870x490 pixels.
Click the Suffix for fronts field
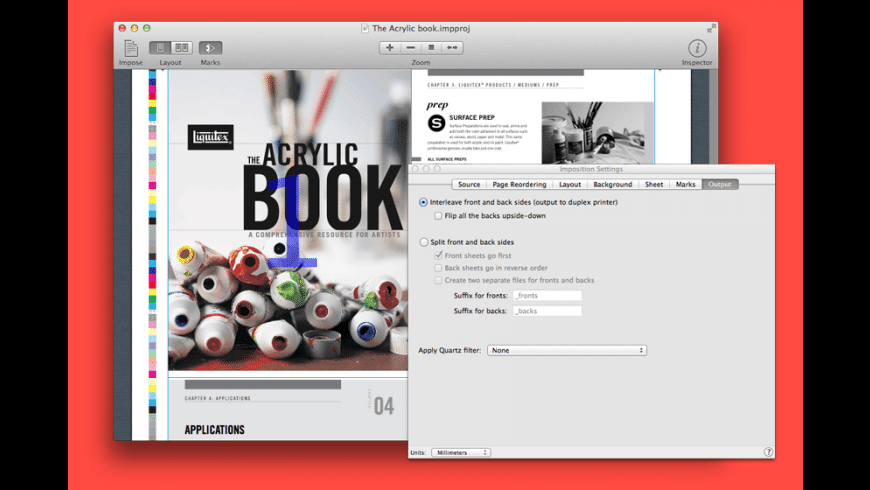(x=547, y=295)
